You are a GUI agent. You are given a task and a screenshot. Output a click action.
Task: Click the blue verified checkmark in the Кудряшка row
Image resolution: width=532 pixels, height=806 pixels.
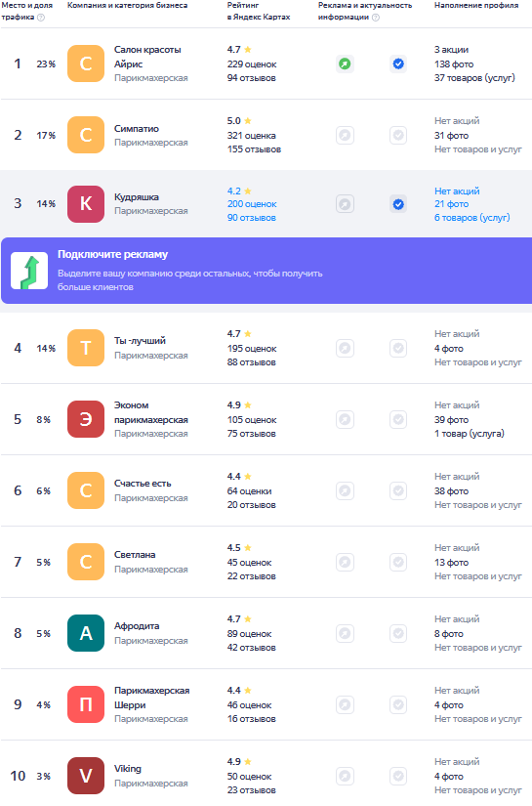point(398,204)
